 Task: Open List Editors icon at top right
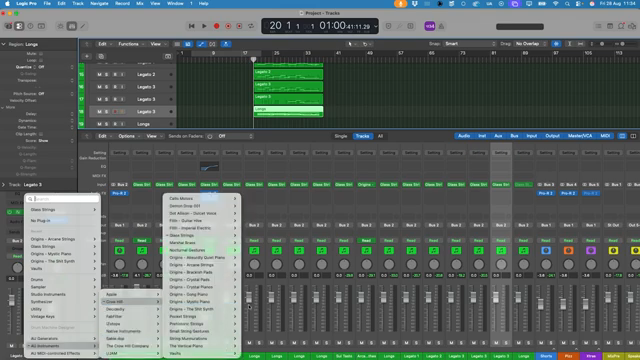pyautogui.click(x=598, y=26)
